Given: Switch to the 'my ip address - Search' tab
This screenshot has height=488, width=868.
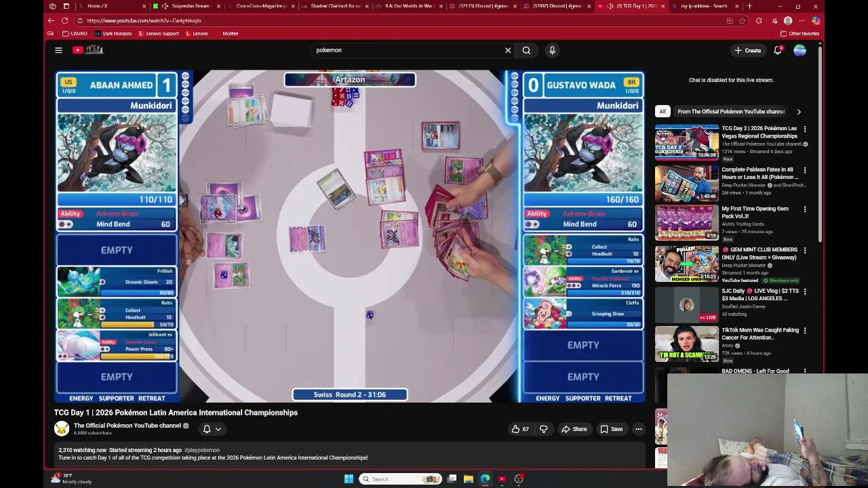Looking at the screenshot, I should [x=703, y=6].
